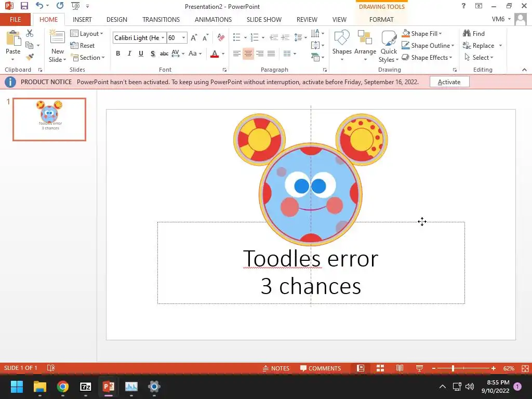Switch to the INSERT tab
The height and width of the screenshot is (399, 532).
pyautogui.click(x=82, y=20)
